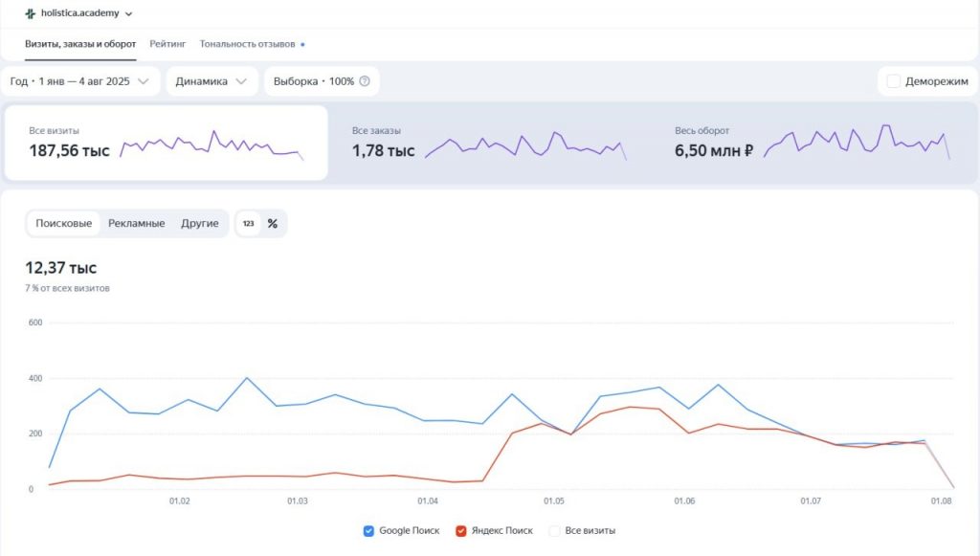Open the site selector dropdown for holistica.academy
The height and width of the screenshot is (556, 980).
click(x=129, y=13)
